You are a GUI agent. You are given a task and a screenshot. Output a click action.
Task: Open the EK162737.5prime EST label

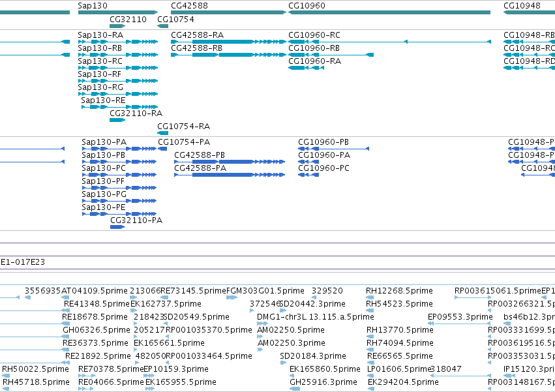point(166,304)
